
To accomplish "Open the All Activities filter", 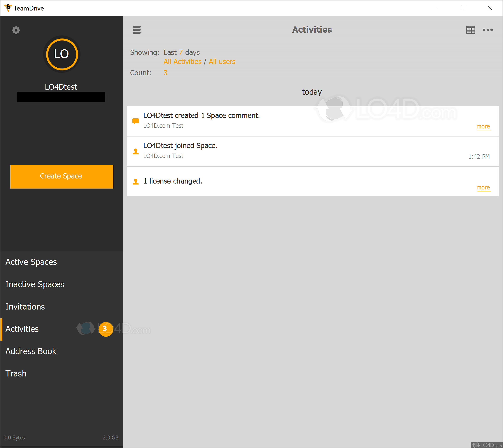I will point(182,61).
